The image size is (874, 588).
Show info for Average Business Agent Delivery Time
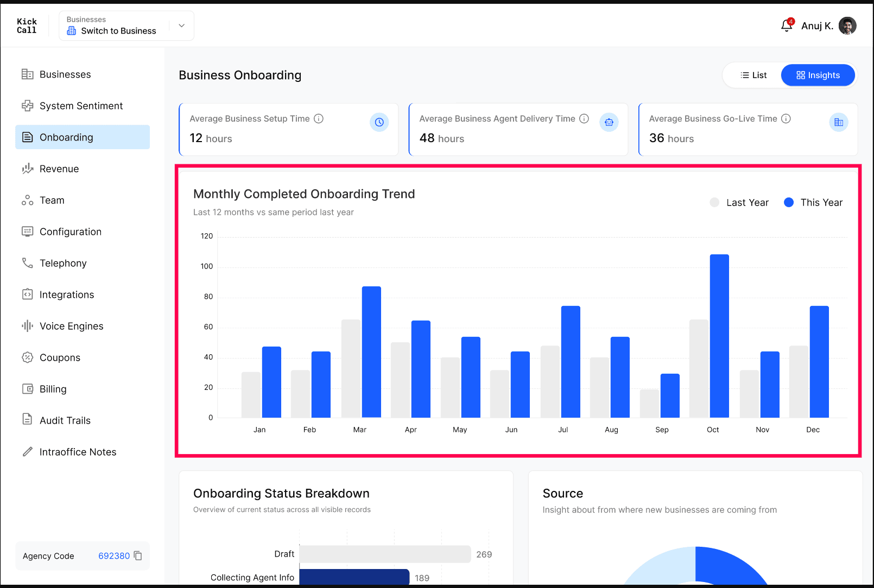click(584, 119)
